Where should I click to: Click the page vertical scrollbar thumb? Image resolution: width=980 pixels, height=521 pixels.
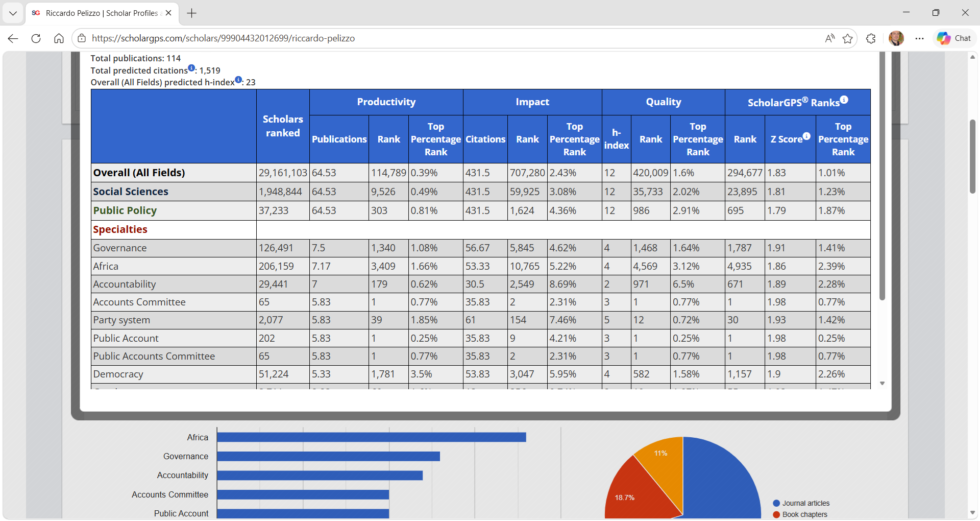tap(973, 156)
